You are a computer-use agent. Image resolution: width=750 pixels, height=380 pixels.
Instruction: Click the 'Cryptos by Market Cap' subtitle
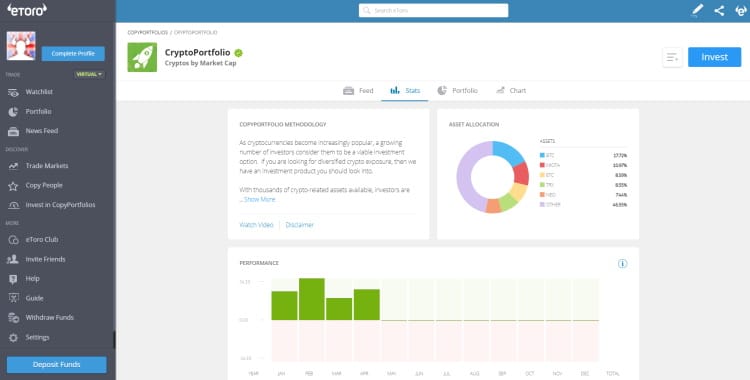point(200,63)
